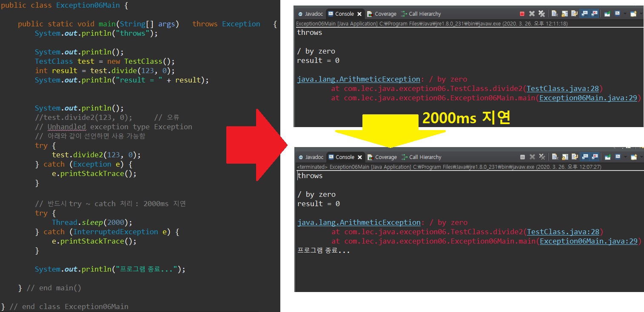Terminate the running program in upper console
The height and width of the screenshot is (312, 644).
pyautogui.click(x=522, y=14)
